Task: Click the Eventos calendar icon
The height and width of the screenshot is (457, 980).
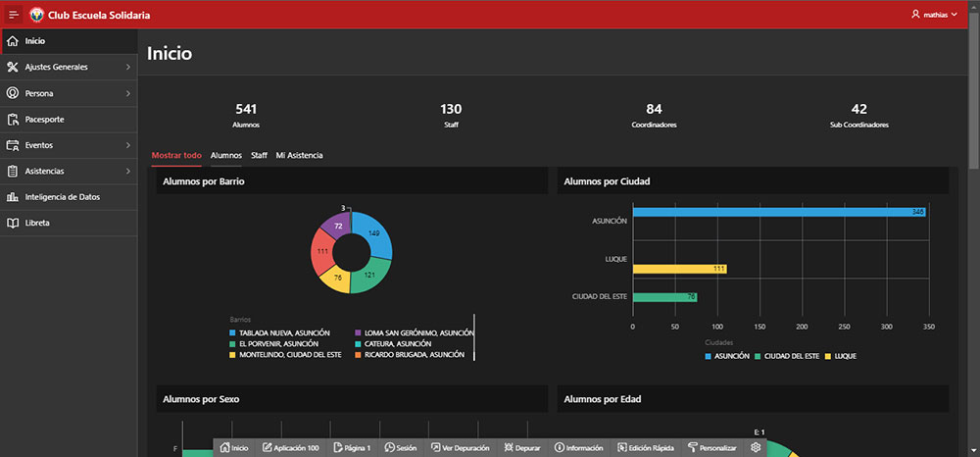Action: tap(12, 145)
